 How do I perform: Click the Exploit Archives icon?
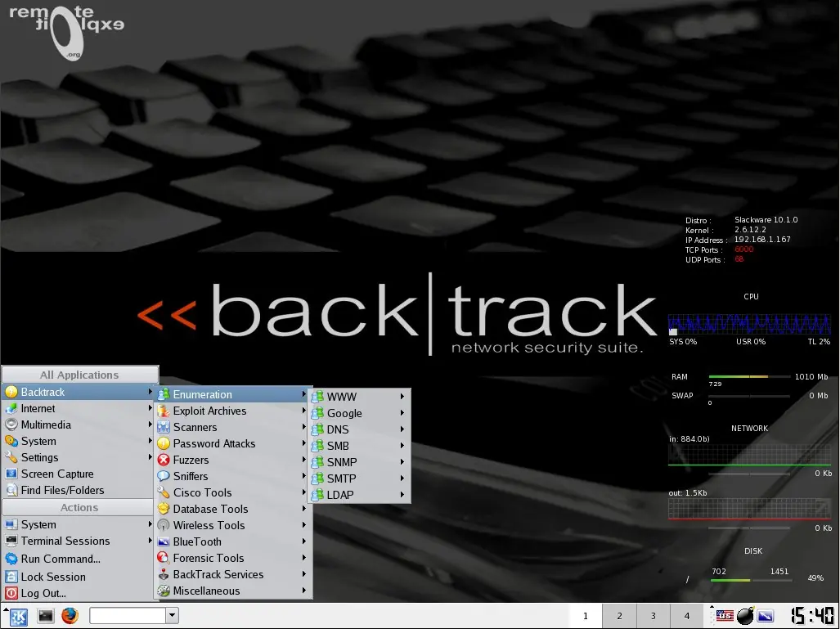coord(164,411)
